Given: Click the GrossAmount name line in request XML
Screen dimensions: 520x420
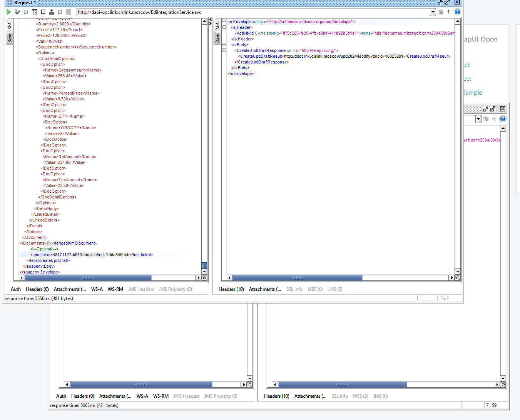Looking at the screenshot, I should [x=72, y=70].
